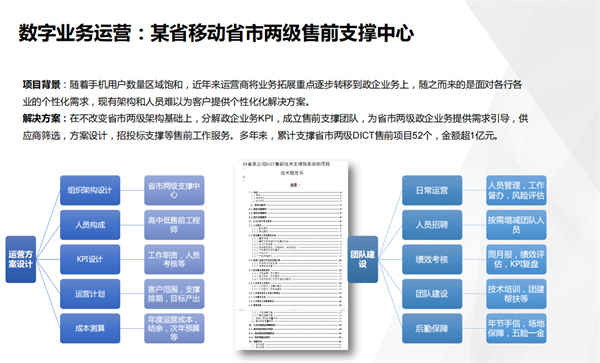Select the 日常运营 box
Screen dimensions: 600x363
click(x=432, y=190)
